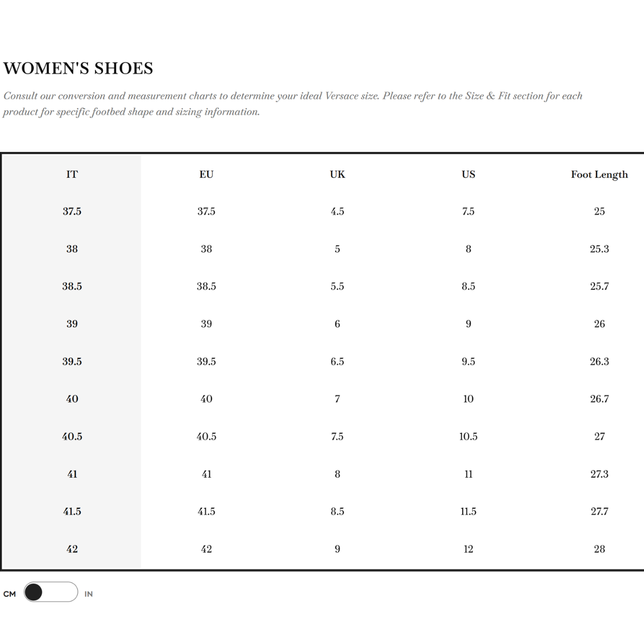Click the US column header
The height and width of the screenshot is (644, 644).
point(469,174)
